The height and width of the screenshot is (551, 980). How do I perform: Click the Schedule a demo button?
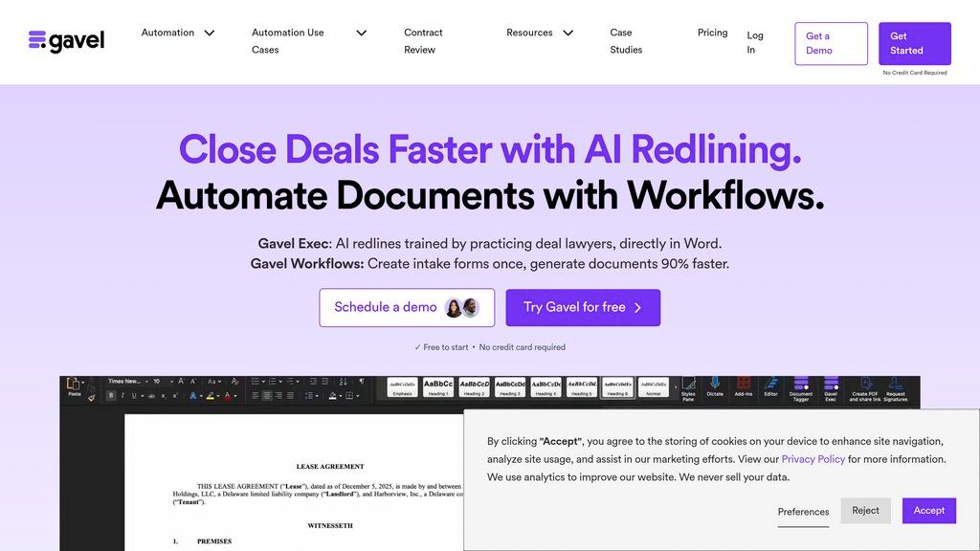click(x=407, y=307)
